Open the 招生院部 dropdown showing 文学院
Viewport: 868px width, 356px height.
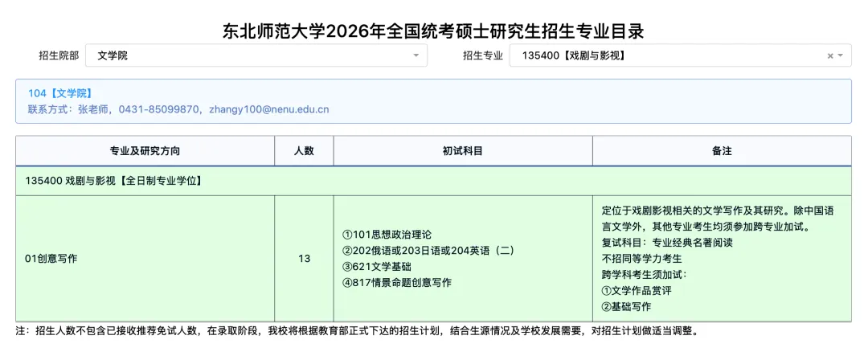(x=256, y=55)
